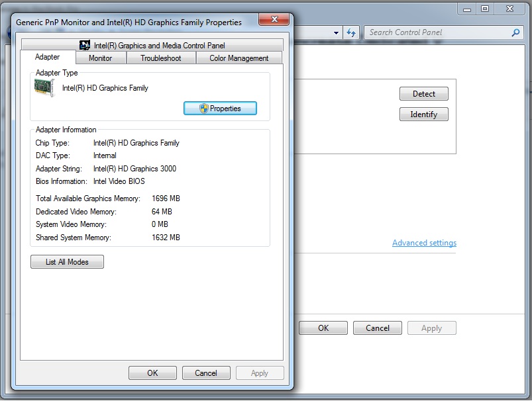This screenshot has width=532, height=401.
Task: Close the Control Panel window
Action: (509, 9)
